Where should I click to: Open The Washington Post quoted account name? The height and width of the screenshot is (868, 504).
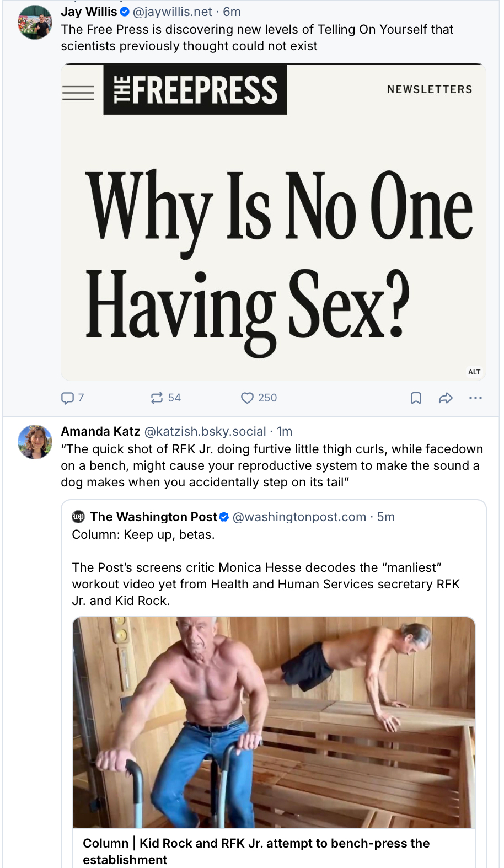pyautogui.click(x=154, y=517)
